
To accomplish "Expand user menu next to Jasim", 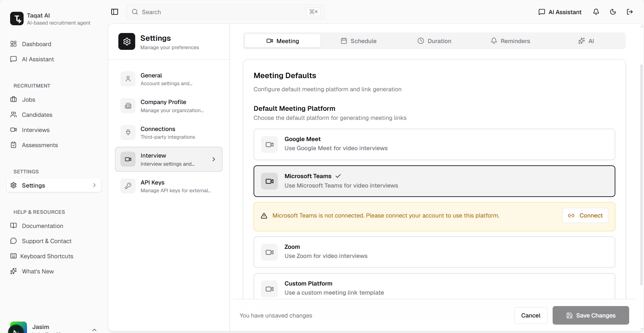I will (94, 329).
